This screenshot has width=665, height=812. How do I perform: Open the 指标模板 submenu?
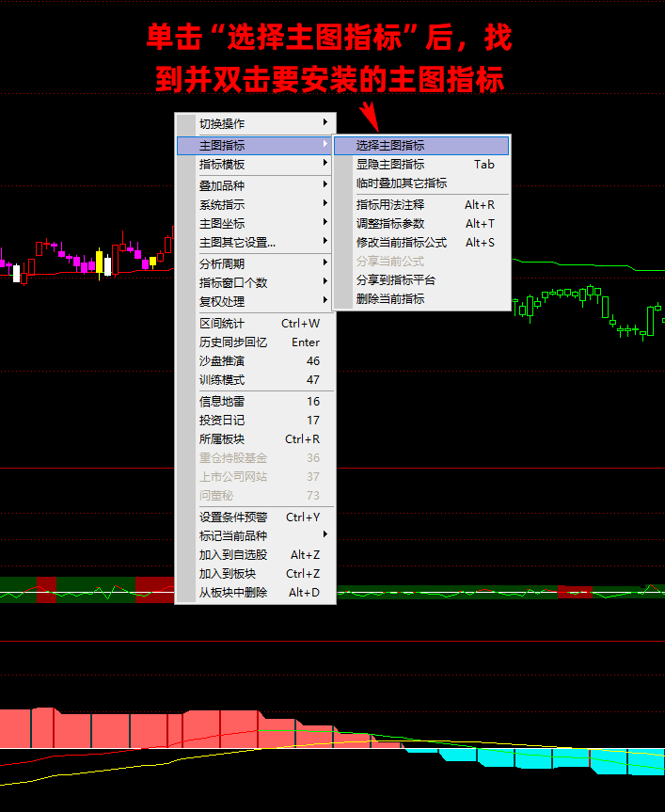tap(256, 165)
